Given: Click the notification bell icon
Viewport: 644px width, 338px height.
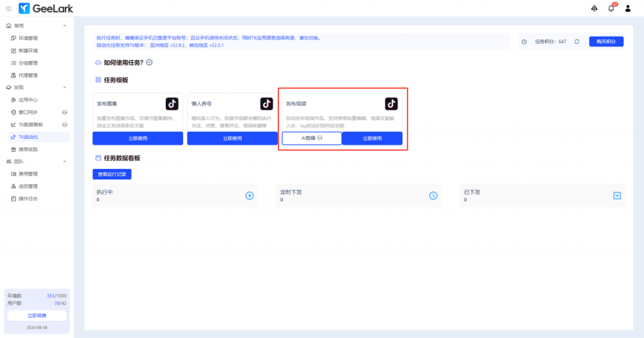Looking at the screenshot, I should (x=611, y=8).
